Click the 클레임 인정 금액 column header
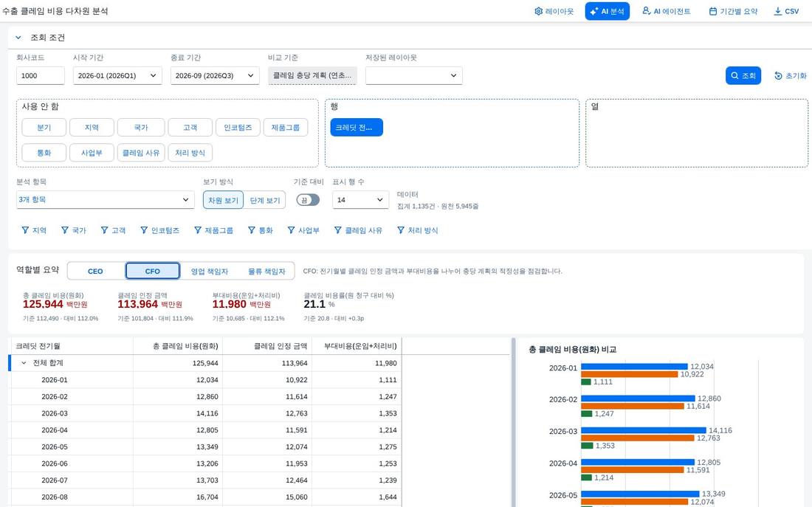The width and height of the screenshot is (812, 507). tap(267, 346)
